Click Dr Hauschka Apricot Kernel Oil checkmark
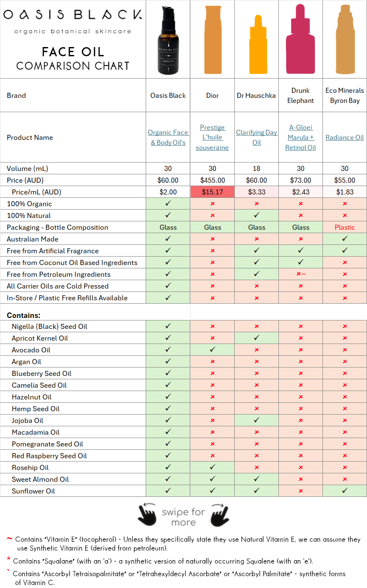367x588 pixels. click(x=257, y=338)
